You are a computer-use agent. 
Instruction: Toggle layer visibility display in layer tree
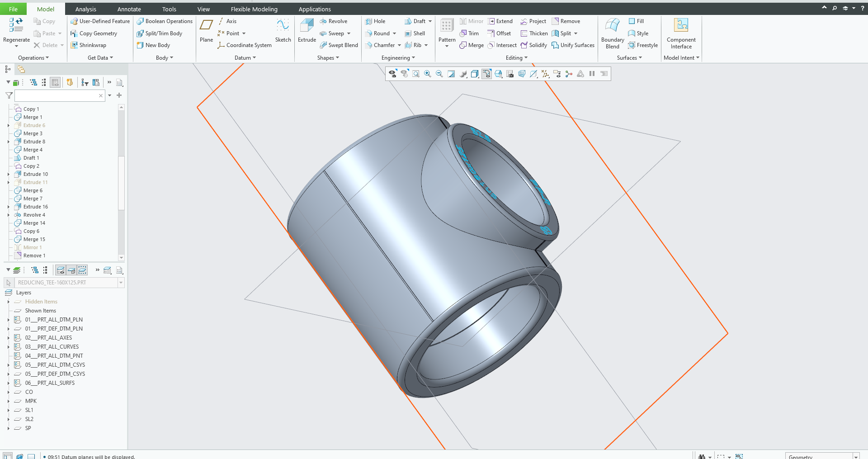click(61, 270)
